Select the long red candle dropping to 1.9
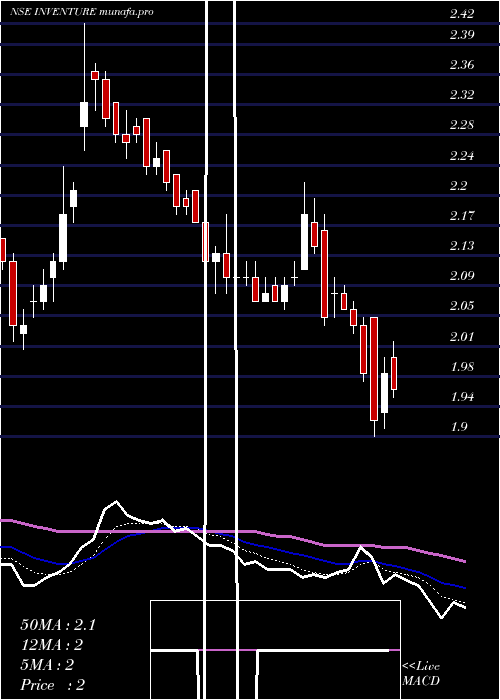The width and height of the screenshot is (500, 700). (374, 376)
